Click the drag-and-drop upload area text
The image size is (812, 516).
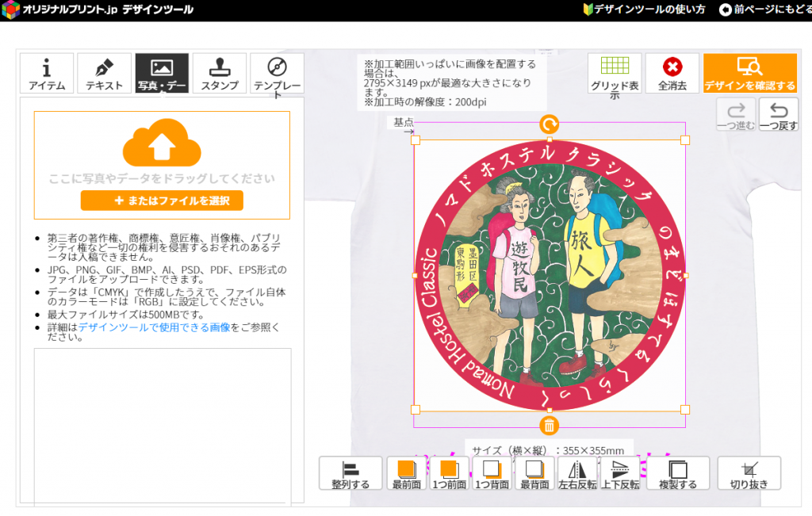pos(162,178)
